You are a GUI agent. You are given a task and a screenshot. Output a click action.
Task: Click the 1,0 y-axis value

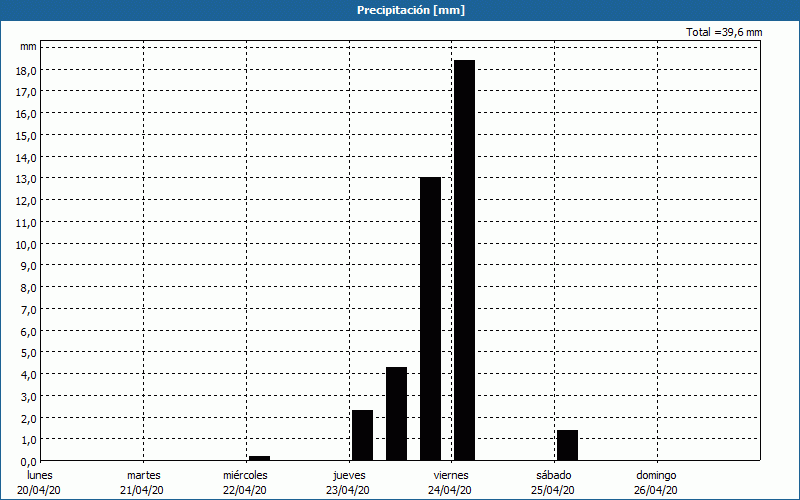29,440
